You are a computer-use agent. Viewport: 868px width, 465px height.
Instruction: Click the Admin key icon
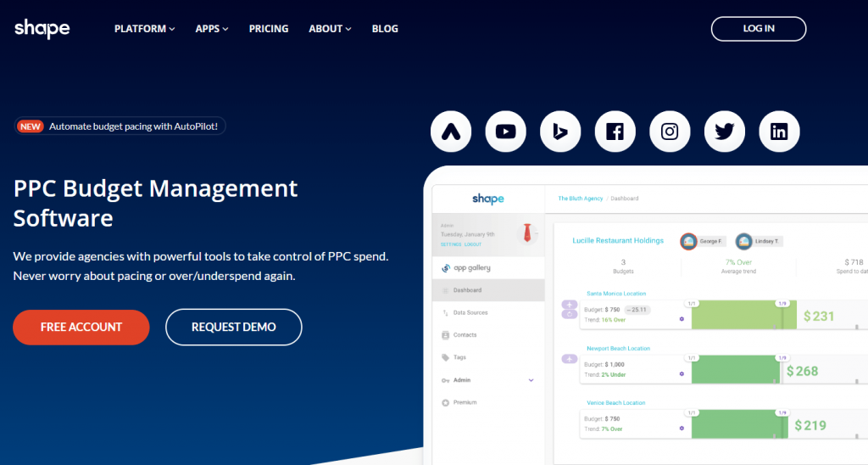(445, 380)
